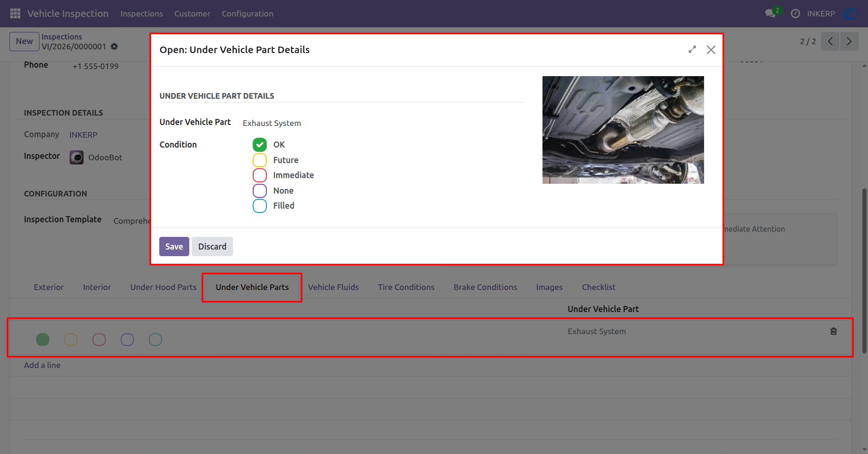Go to previous inspection record
868x454 pixels.
coord(830,41)
